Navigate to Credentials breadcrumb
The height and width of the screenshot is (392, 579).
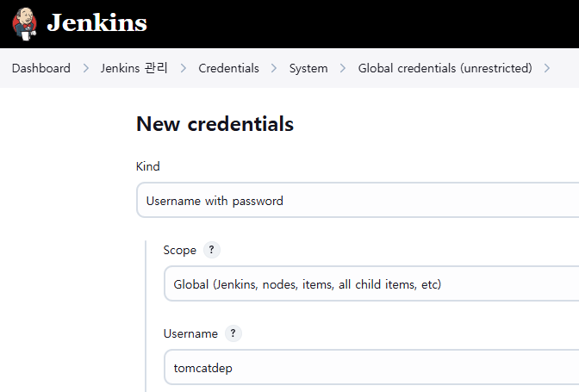pos(228,68)
